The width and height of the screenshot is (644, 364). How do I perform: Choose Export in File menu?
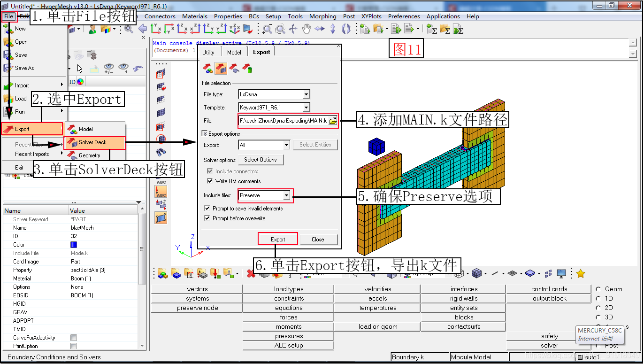[x=32, y=129]
